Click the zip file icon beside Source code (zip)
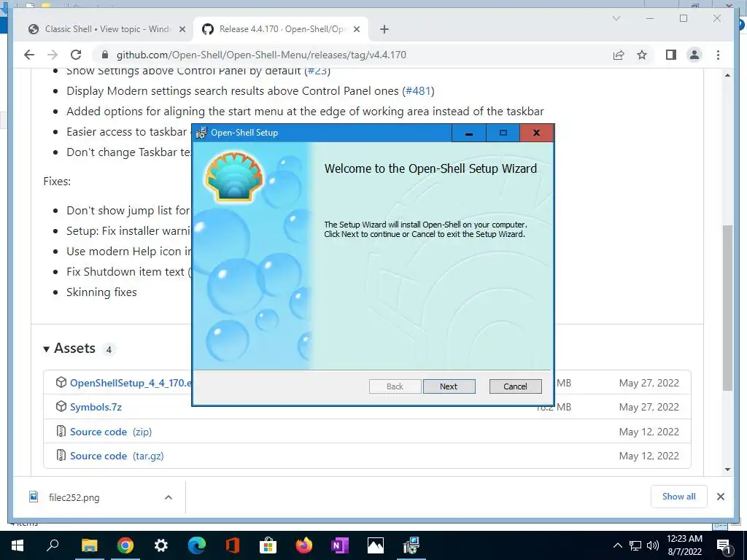The width and height of the screenshot is (747, 560). (61, 432)
